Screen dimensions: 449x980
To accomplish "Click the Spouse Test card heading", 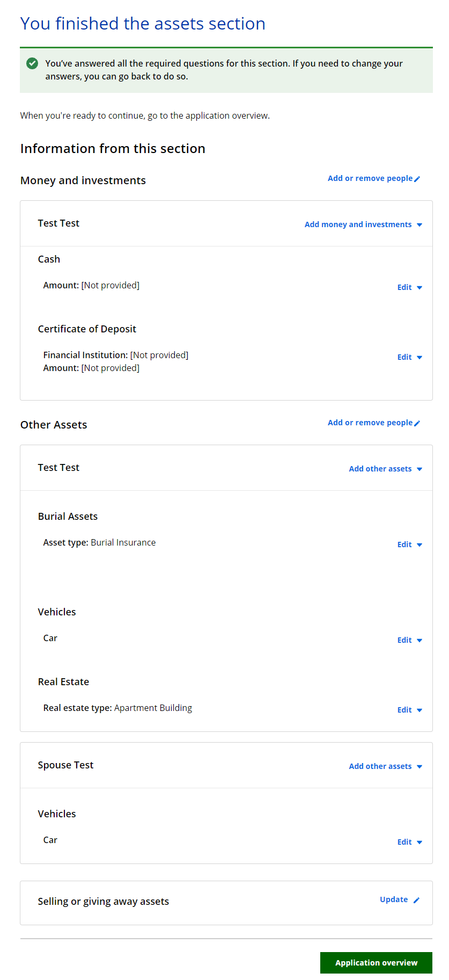I will [65, 765].
